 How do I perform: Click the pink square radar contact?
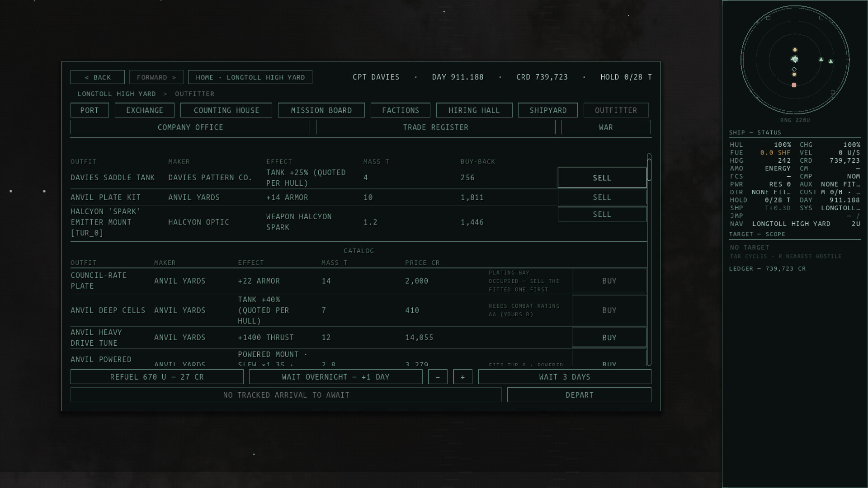click(x=794, y=85)
